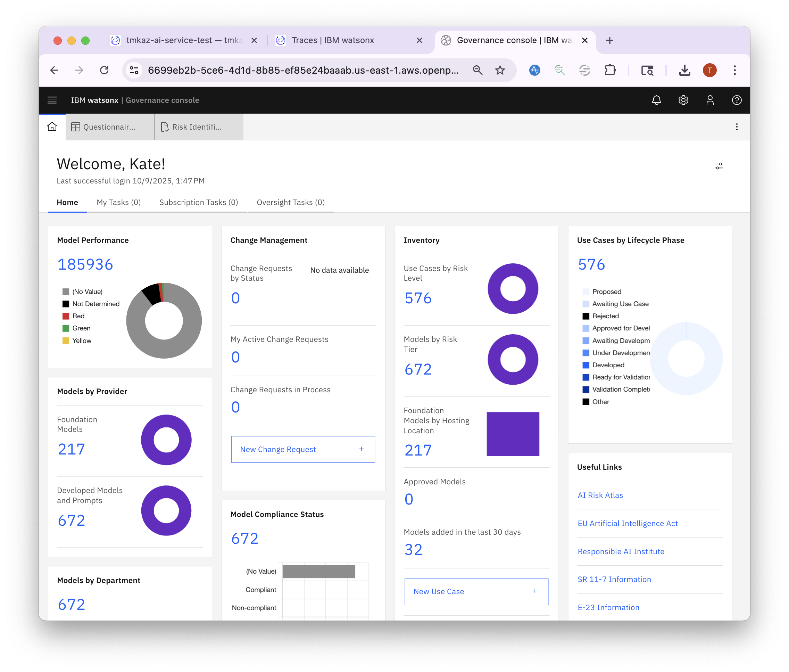Click the browser address bar URL
The width and height of the screenshot is (789, 672).
click(x=303, y=70)
